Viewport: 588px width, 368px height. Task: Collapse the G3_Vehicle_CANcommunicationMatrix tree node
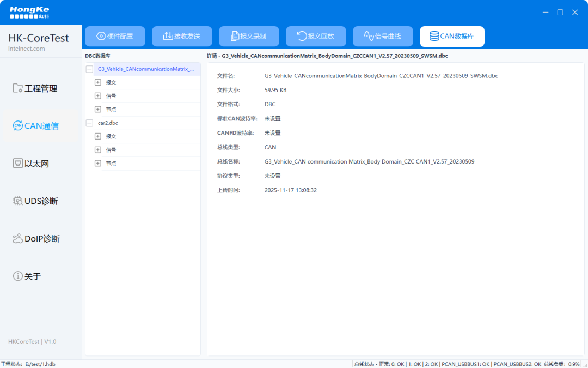[89, 69]
